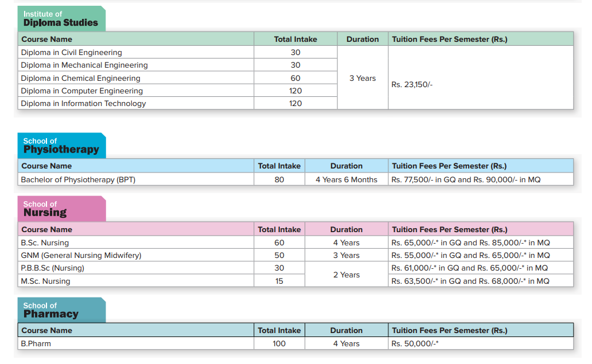
Task: Select the 'P.B.B.Sc (Nursing)' row
Action: pos(295,268)
